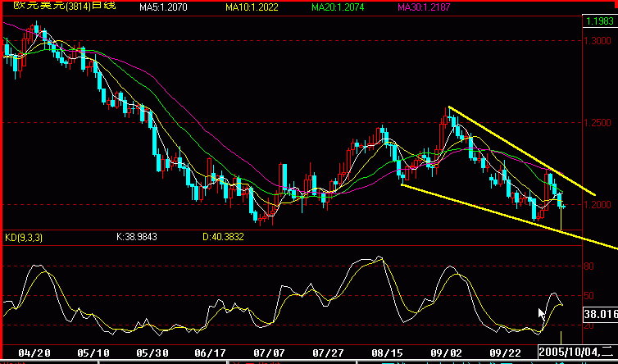Image resolution: width=618 pixels, height=364 pixels.
Task: Select the MA20:1.2074 indicator label
Action: pos(338,7)
